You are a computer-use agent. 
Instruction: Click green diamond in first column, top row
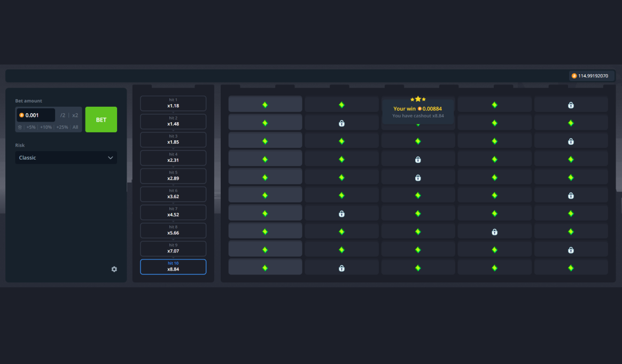click(265, 105)
